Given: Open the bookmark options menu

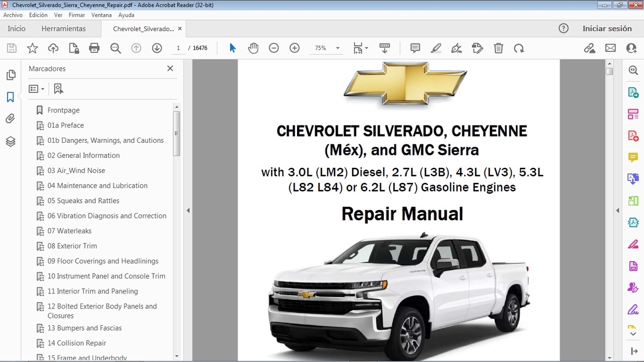Looking at the screenshot, I should (36, 88).
